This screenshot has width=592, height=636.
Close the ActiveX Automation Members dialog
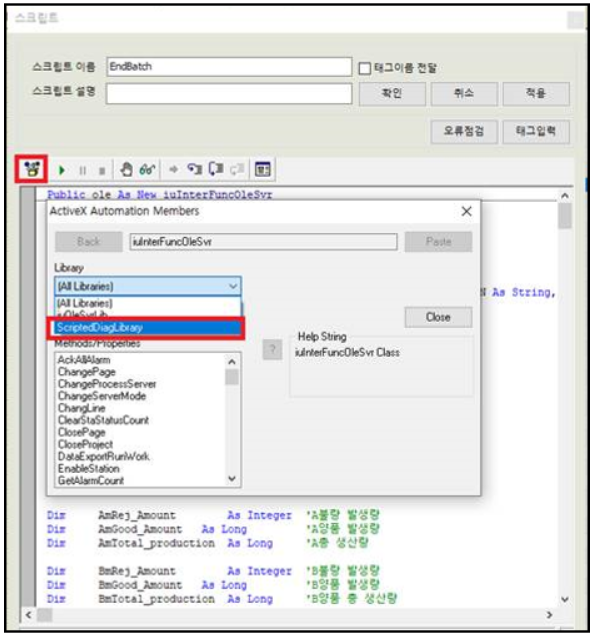pyautogui.click(x=467, y=211)
